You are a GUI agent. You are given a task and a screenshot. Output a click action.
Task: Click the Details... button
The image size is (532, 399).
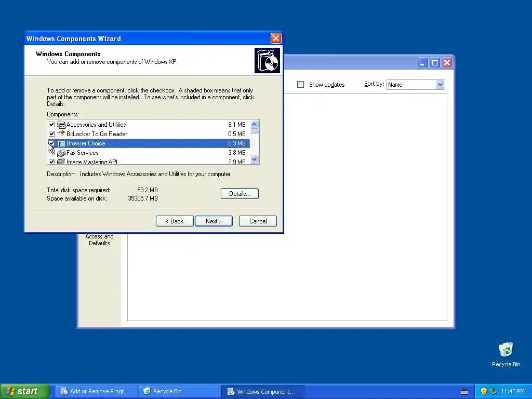(x=240, y=194)
